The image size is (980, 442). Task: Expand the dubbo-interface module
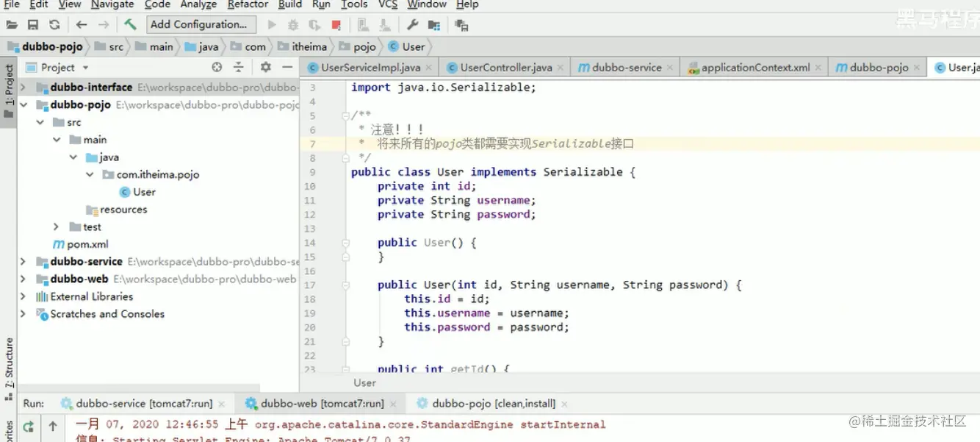(23, 87)
